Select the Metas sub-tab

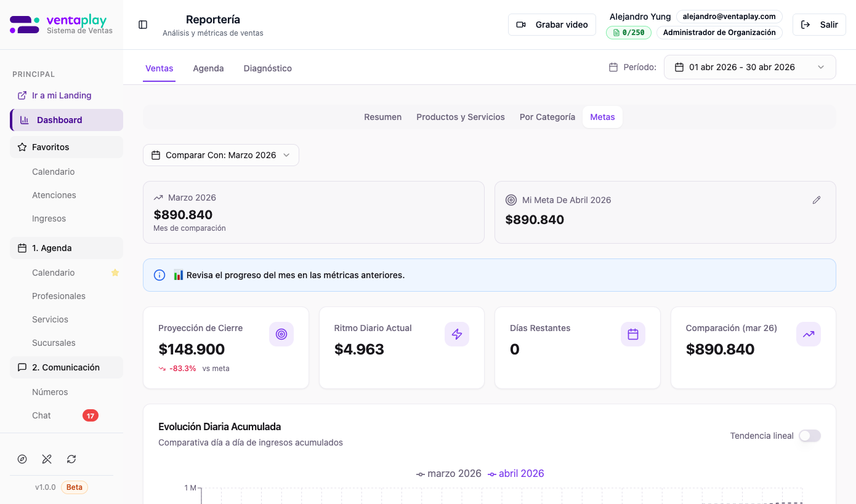pos(602,117)
